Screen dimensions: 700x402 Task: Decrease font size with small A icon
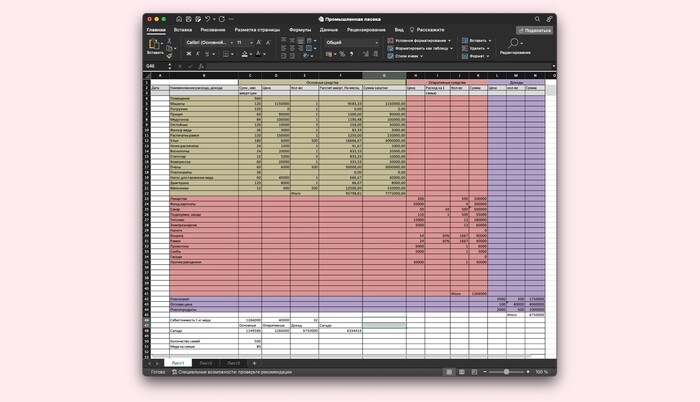coord(268,42)
